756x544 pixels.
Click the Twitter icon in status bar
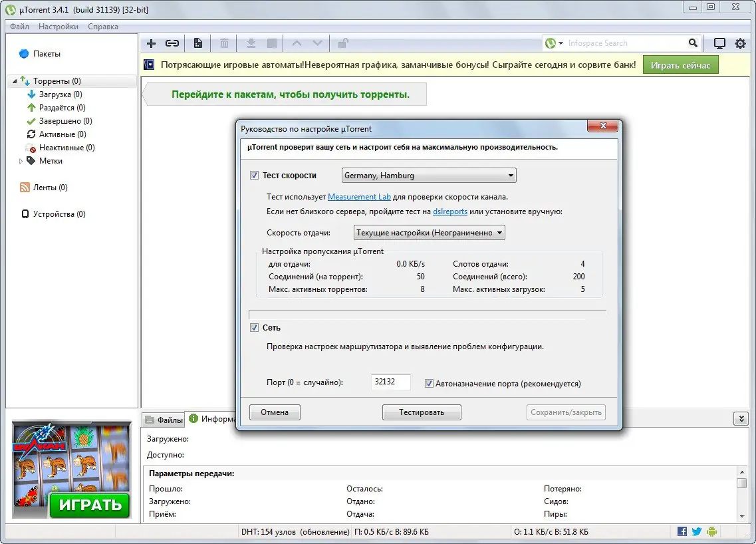697,531
